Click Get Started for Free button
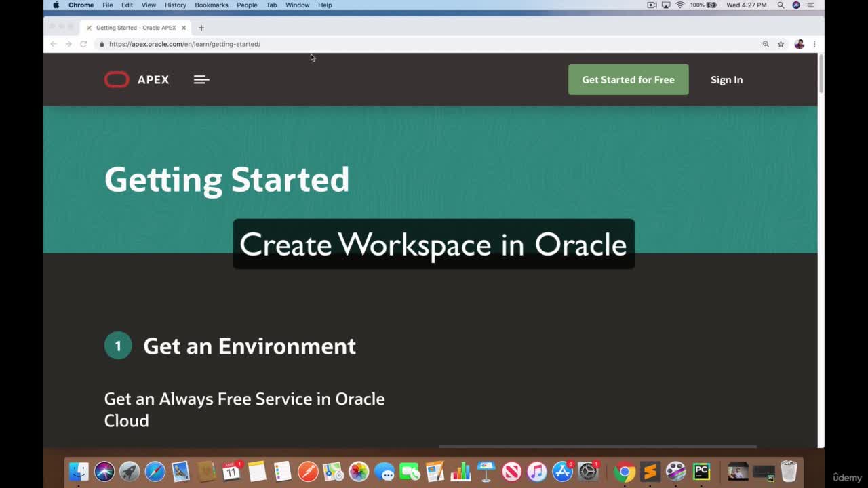The image size is (868, 488). [x=628, y=79]
